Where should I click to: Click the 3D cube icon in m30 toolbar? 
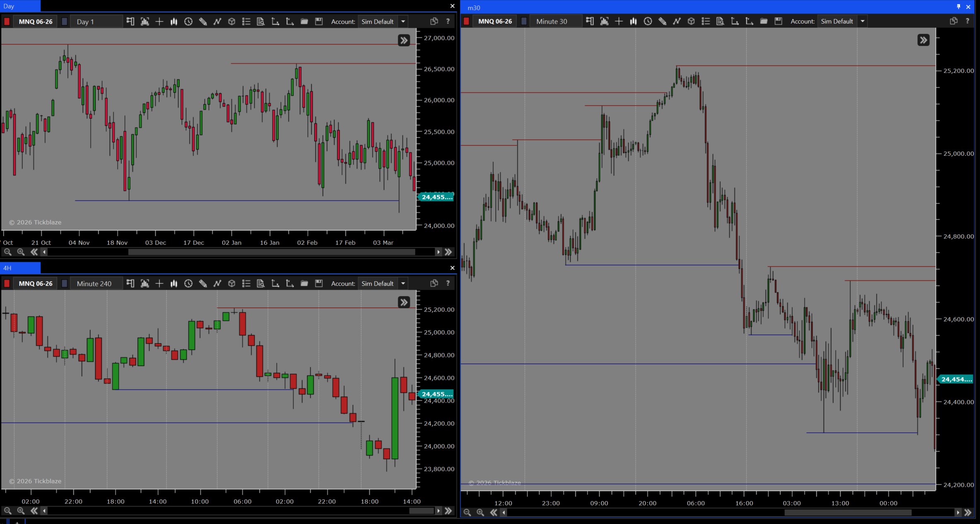coord(691,21)
